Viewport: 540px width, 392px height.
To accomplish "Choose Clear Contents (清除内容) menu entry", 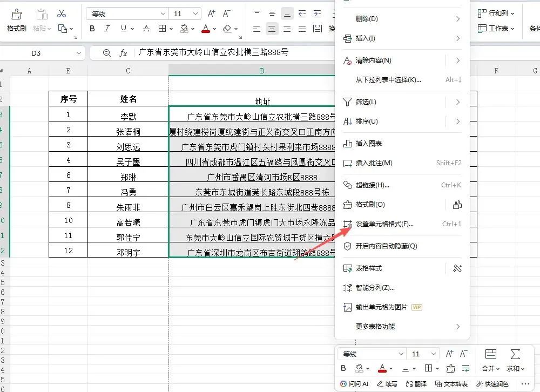I will 402,60.
